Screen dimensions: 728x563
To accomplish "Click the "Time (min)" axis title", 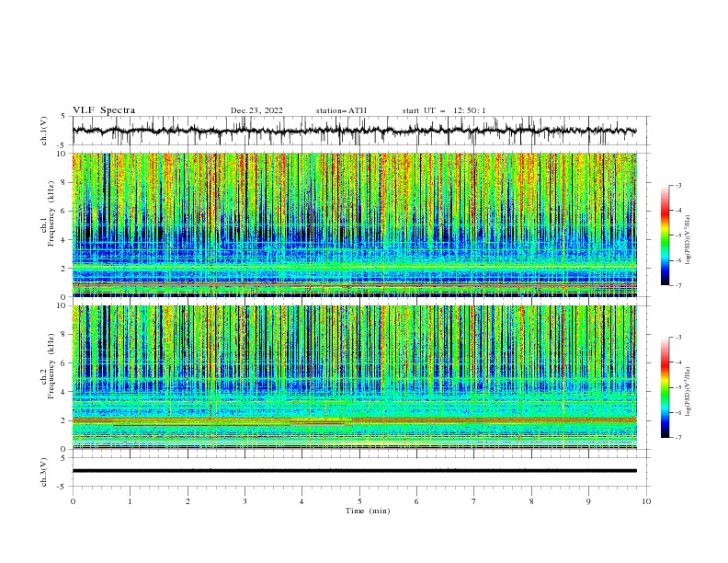I will click(x=368, y=511).
